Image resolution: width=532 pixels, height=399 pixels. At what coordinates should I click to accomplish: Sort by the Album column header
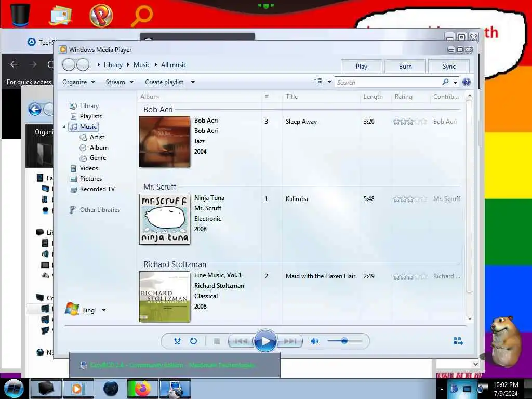tap(149, 97)
